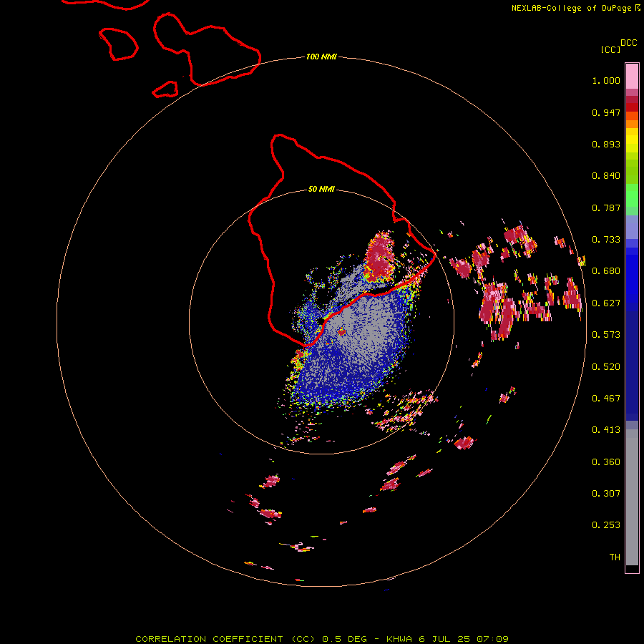
Task: Click the 1.000 scale value
Action: coord(606,80)
